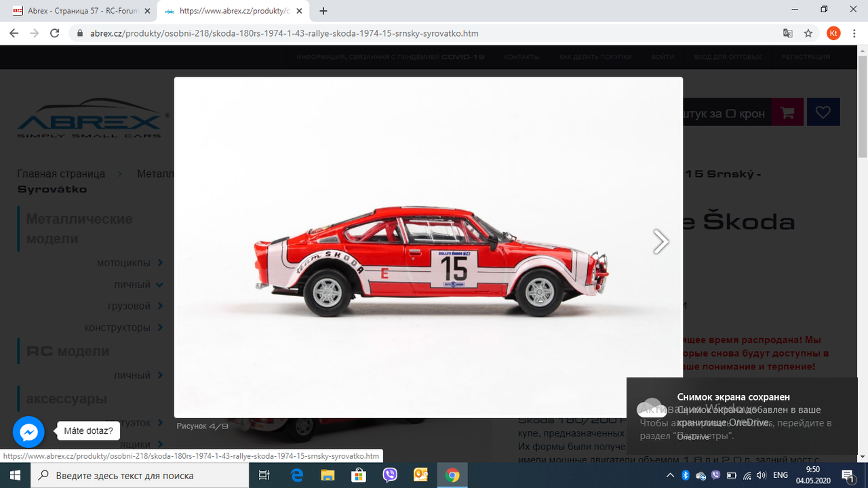Expand the конструкторы category arrow
Image resolution: width=868 pixels, height=488 pixels.
[x=161, y=327]
